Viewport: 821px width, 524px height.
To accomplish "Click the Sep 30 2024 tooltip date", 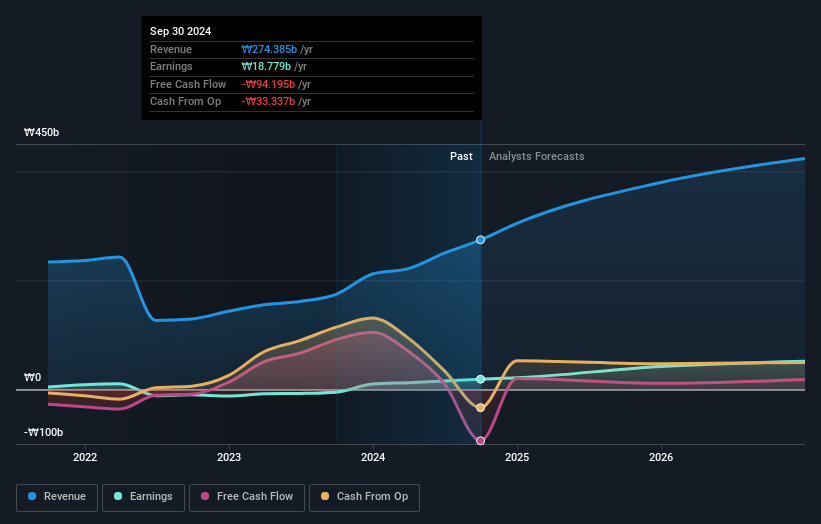I will click(x=181, y=31).
